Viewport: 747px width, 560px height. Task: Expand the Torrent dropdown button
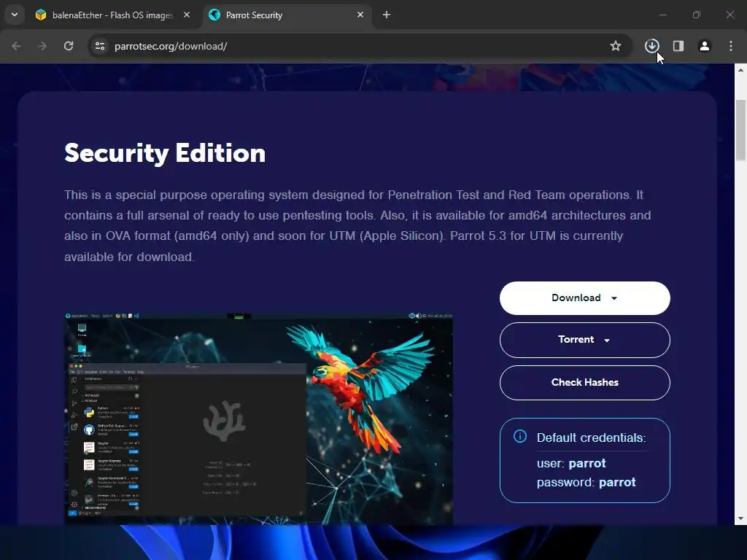click(x=584, y=340)
